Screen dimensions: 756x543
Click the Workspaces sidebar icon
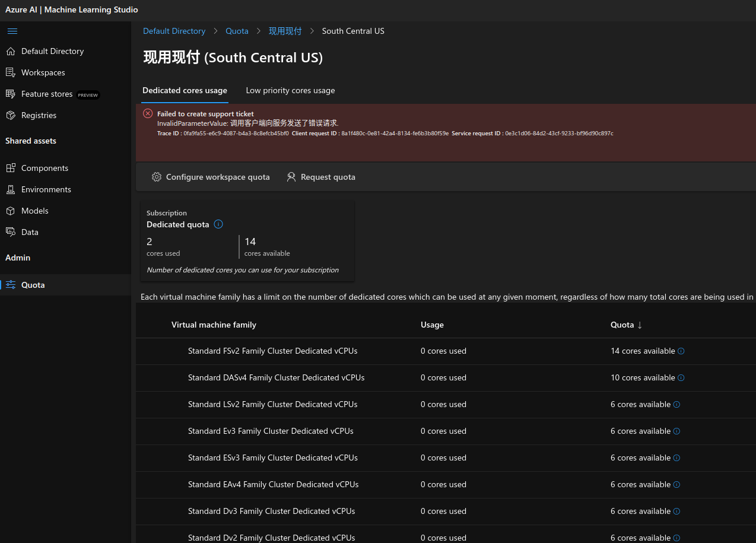(11, 72)
